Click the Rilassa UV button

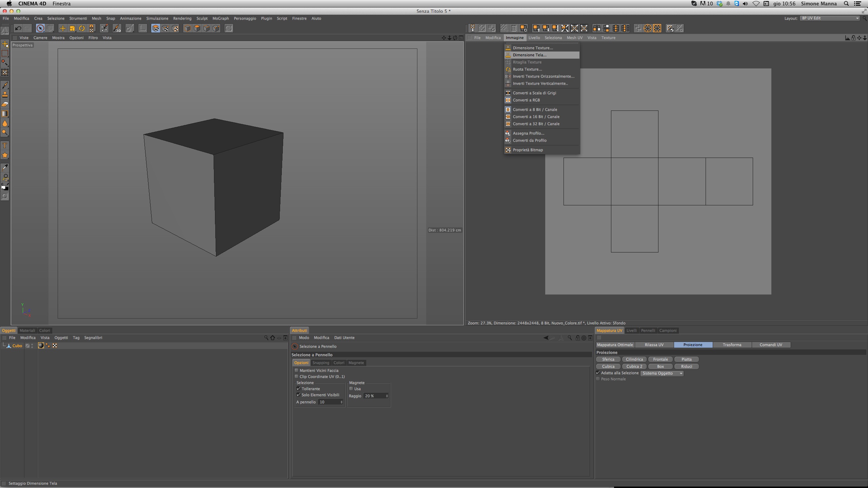(654, 345)
